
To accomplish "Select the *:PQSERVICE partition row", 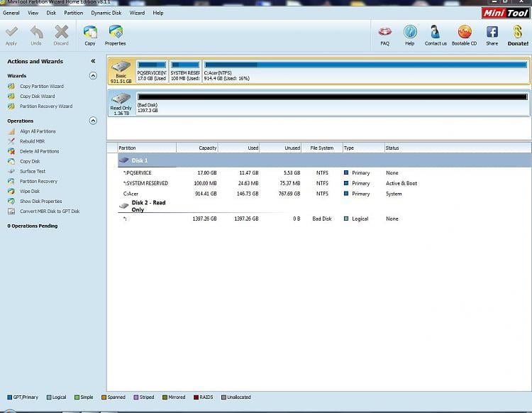I will tap(325, 172).
